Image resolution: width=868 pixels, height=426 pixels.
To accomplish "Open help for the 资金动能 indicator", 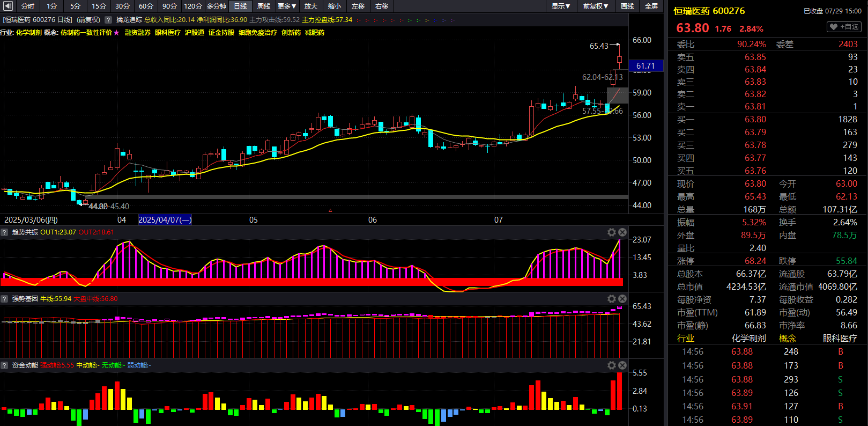I will [5, 365].
